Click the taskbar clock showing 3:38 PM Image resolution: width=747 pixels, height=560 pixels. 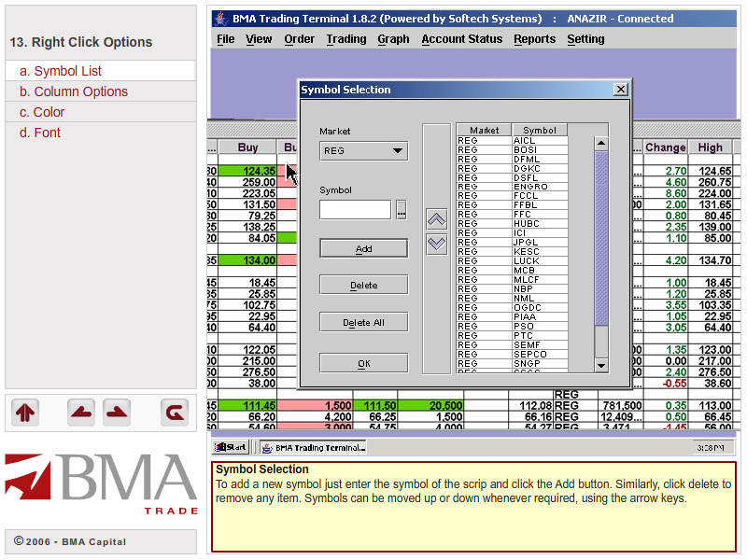(711, 448)
